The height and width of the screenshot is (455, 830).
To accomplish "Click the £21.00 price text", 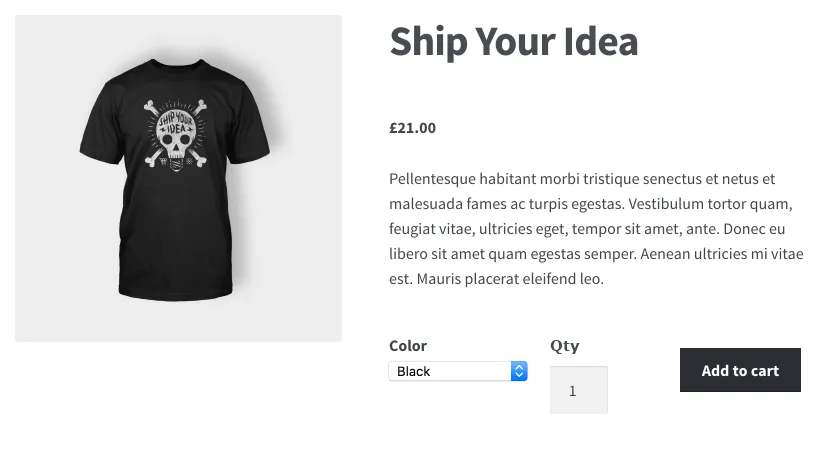I will (x=412, y=128).
